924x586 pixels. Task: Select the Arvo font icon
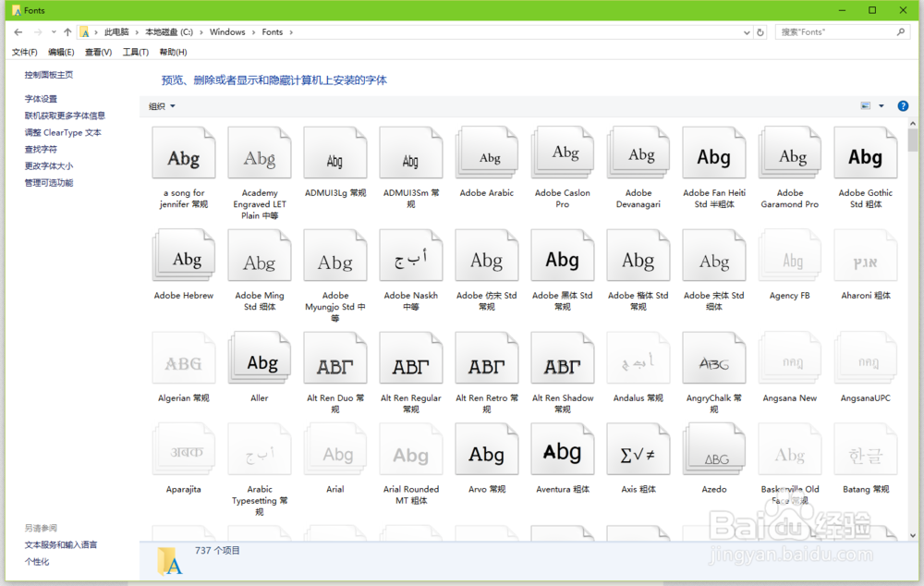tap(487, 449)
